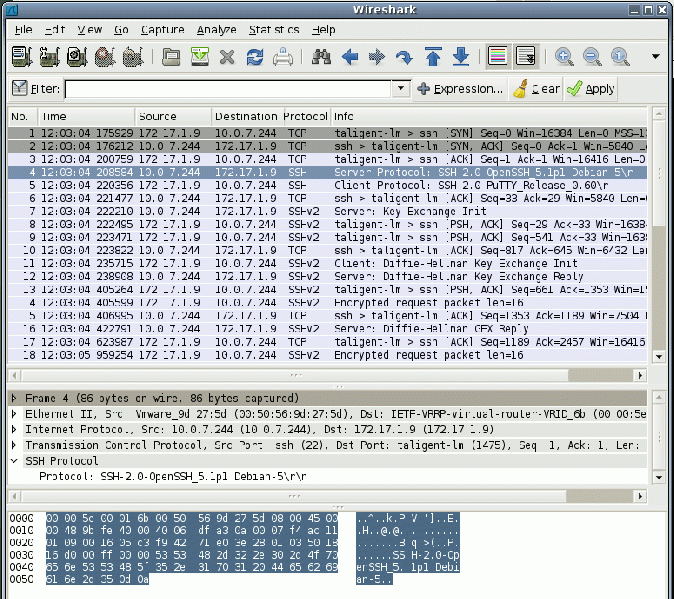Print packets using printer icon

(283, 57)
